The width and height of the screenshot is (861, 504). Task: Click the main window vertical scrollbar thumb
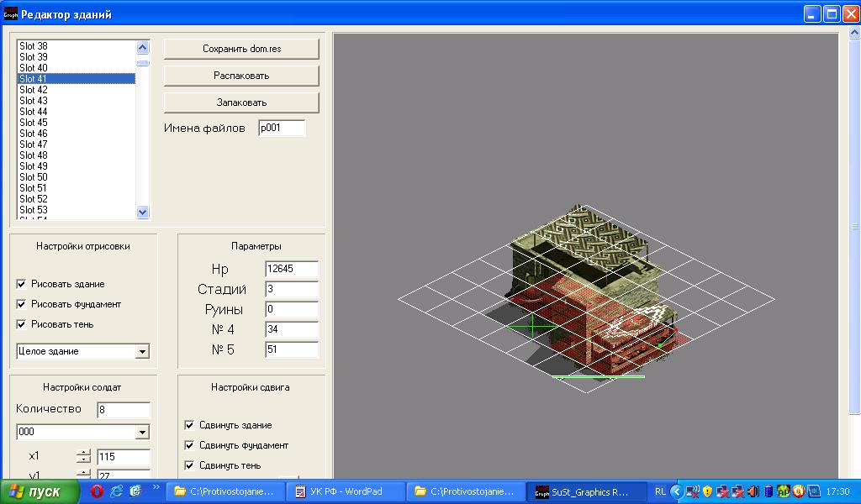854,228
